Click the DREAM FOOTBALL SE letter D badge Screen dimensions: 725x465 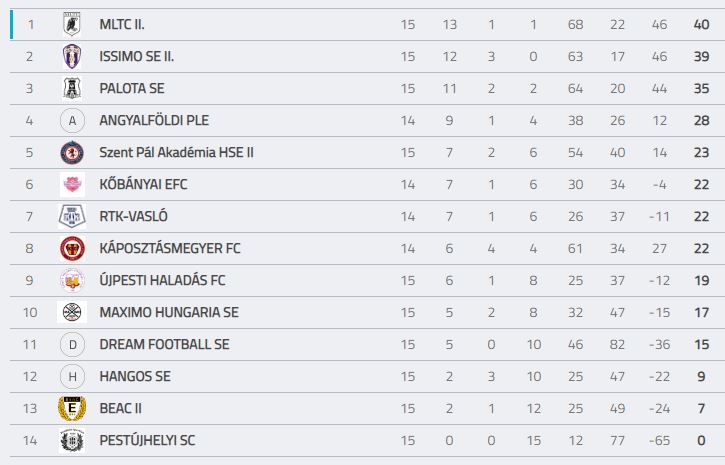point(72,344)
